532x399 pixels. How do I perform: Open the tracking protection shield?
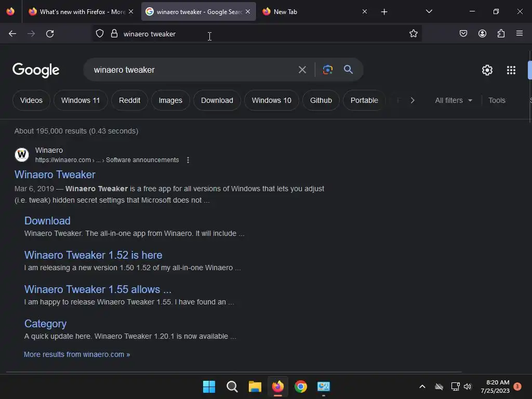(99, 34)
